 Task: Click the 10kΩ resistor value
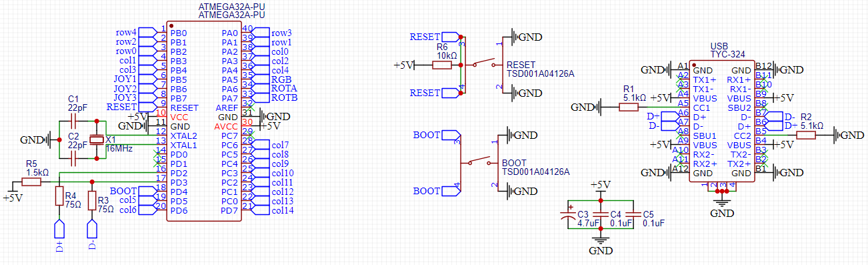(447, 56)
